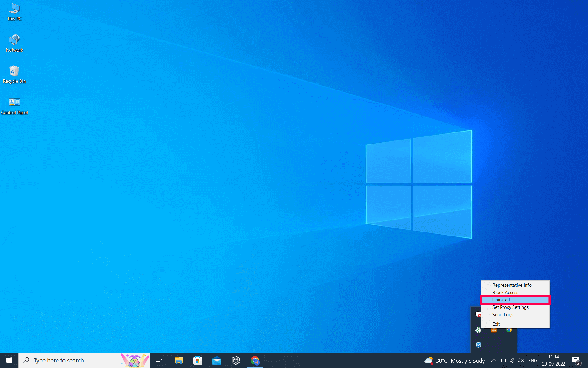Screen dimensions: 588x368
Task: Select Exit from the tray menu
Action: point(496,324)
